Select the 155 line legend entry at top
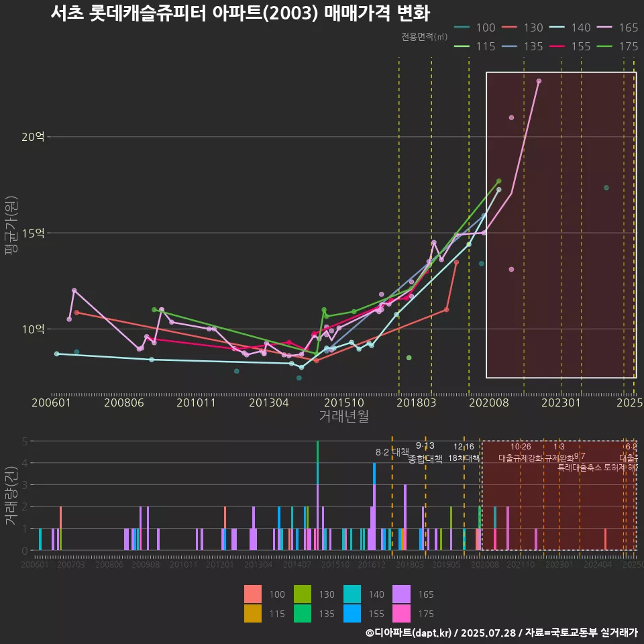Viewport: 644px width, 644px height. 570,46
